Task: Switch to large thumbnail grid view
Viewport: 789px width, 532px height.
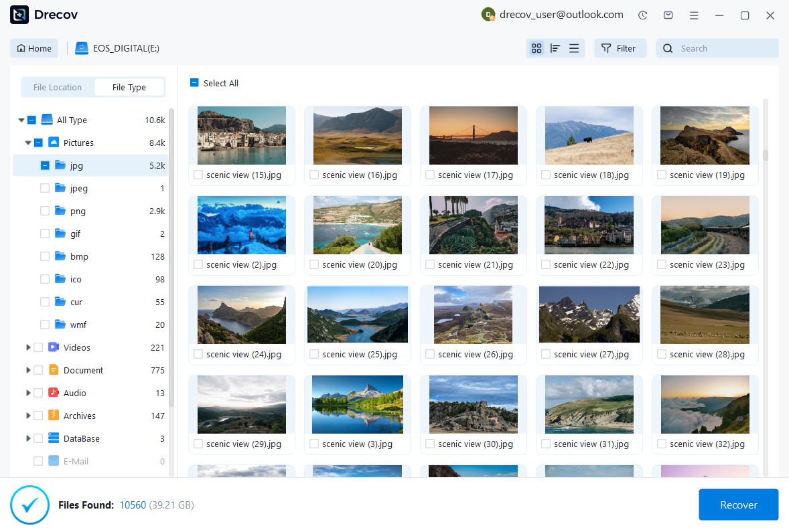Action: click(x=536, y=48)
